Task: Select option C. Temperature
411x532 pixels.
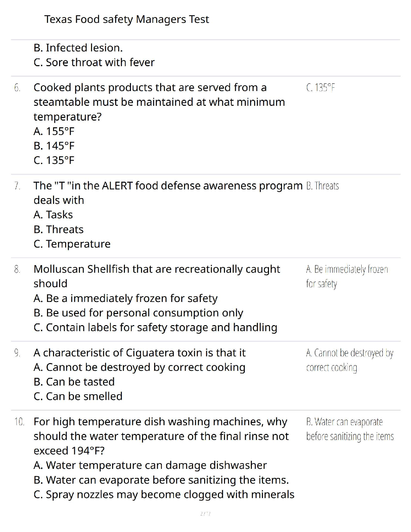Action: (72, 244)
